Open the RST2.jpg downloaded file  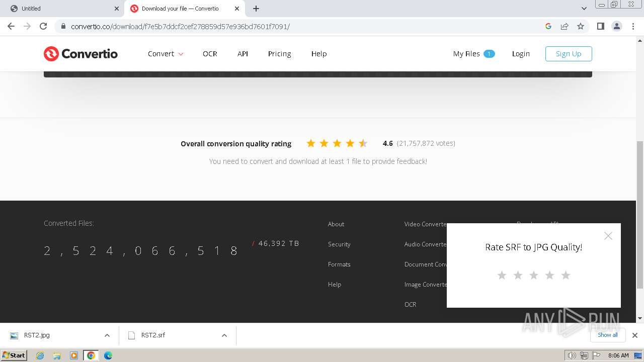pyautogui.click(x=37, y=335)
